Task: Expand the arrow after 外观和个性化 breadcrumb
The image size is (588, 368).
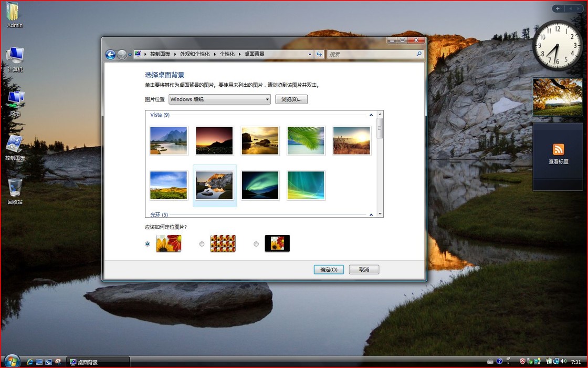Action: (215, 54)
